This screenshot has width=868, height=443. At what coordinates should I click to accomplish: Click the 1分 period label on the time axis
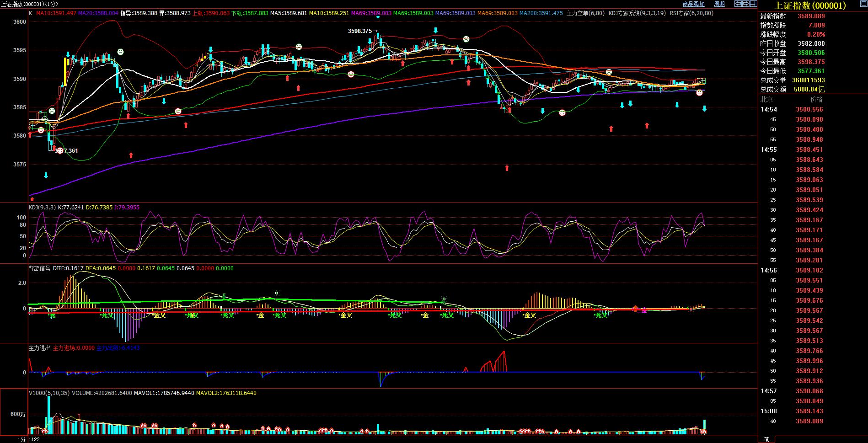[x=21, y=439]
